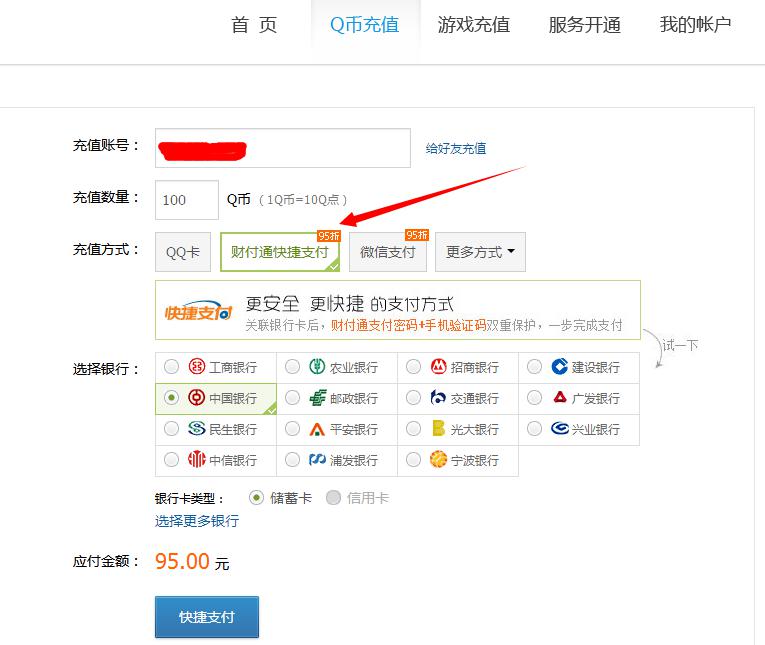
Task: Click the 快捷支付 banner logo
Action: [199, 310]
